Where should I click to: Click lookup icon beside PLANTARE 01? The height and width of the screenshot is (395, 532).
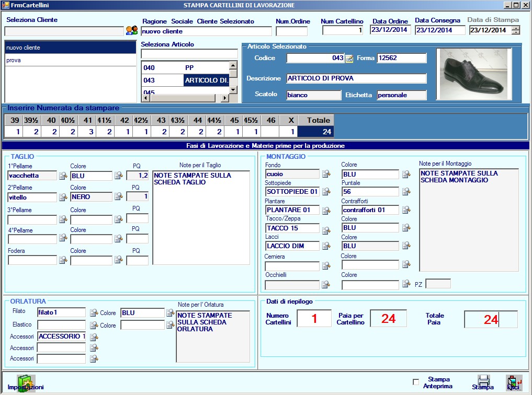coord(326,211)
